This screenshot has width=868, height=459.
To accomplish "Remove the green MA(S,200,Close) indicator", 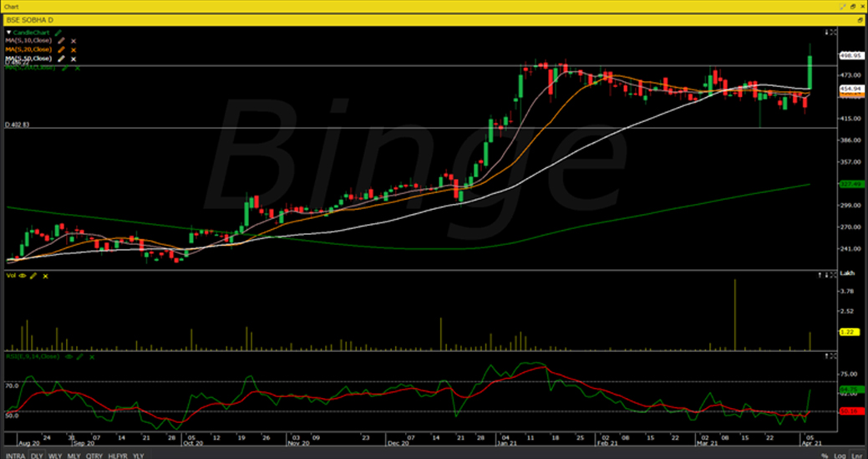I will [x=77, y=68].
